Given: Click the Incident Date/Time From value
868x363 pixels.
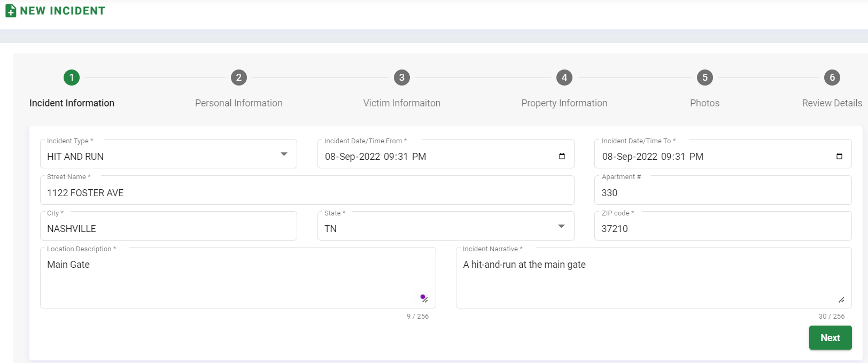Looking at the screenshot, I should pyautogui.click(x=376, y=157).
